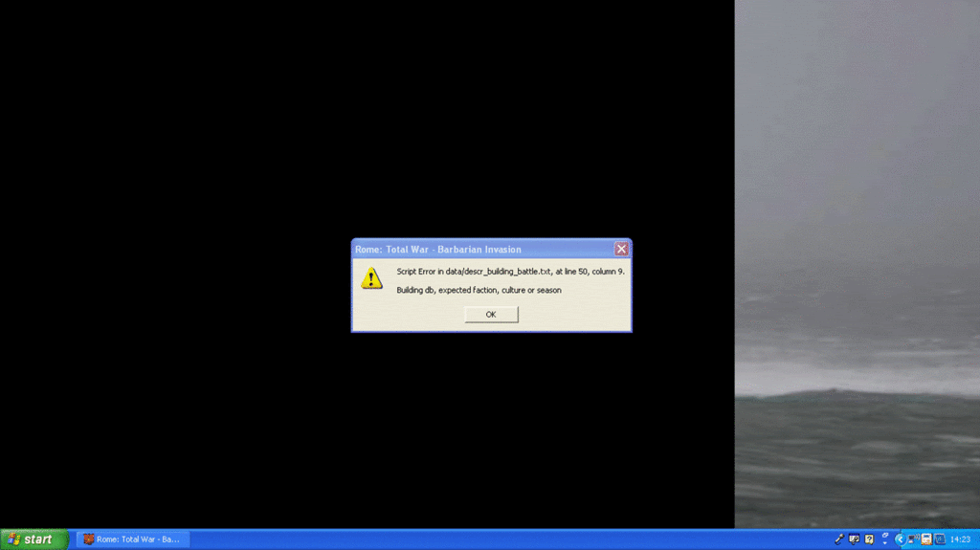
Task: Click the yellow warning triangle icon
Action: click(371, 278)
